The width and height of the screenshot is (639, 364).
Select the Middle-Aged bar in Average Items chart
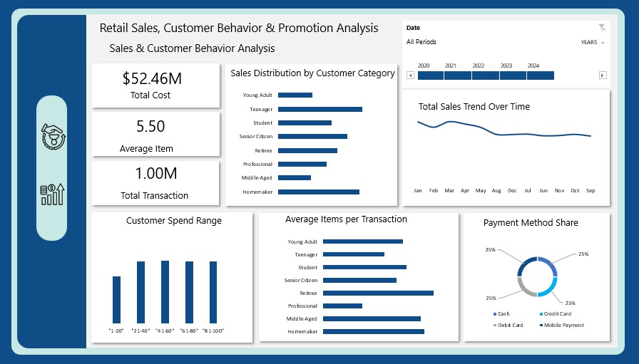(372, 319)
